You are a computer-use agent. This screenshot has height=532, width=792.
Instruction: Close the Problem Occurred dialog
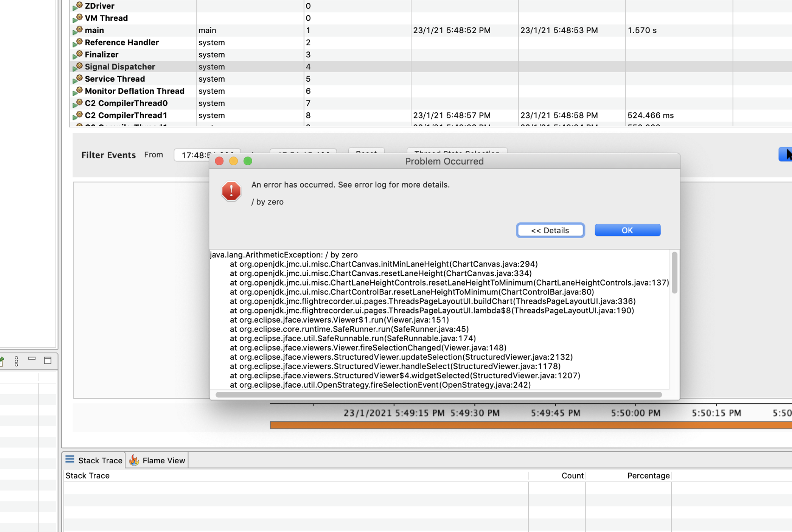point(219,161)
